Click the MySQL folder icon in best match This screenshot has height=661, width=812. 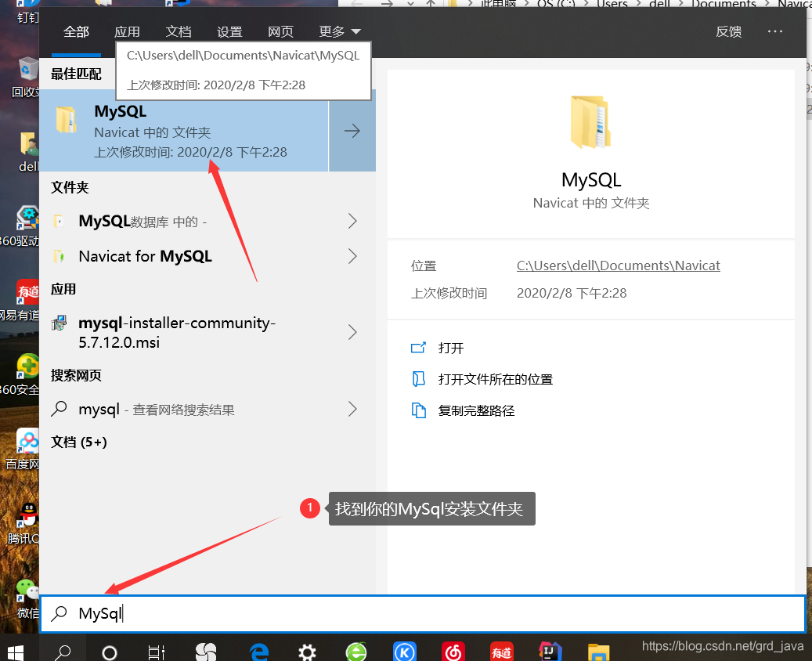tap(67, 120)
